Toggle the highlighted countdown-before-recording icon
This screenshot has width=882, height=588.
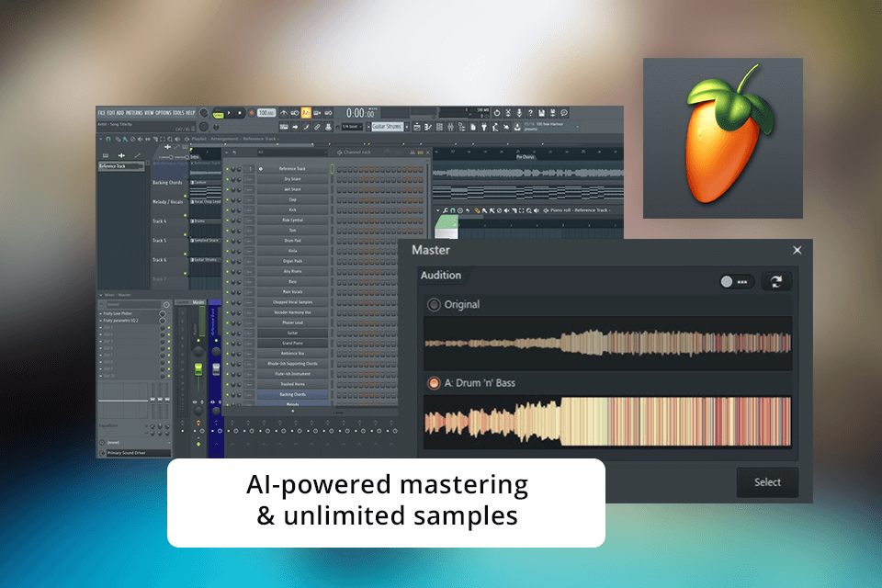pos(306,112)
